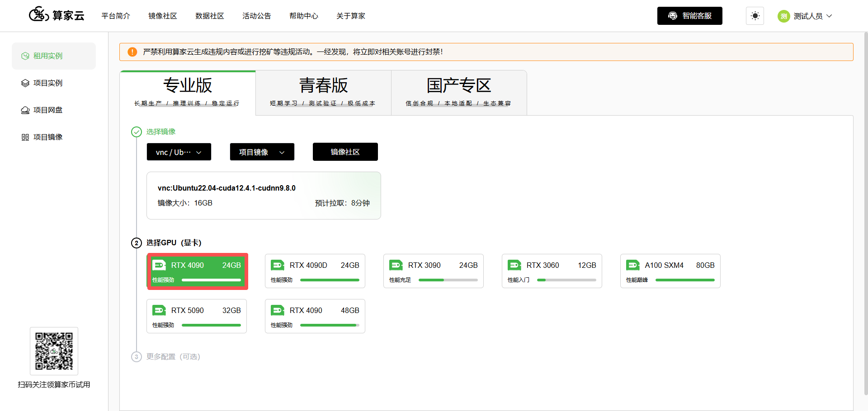
Task: Click performance bar on RTX 3060 card
Action: pos(566,280)
